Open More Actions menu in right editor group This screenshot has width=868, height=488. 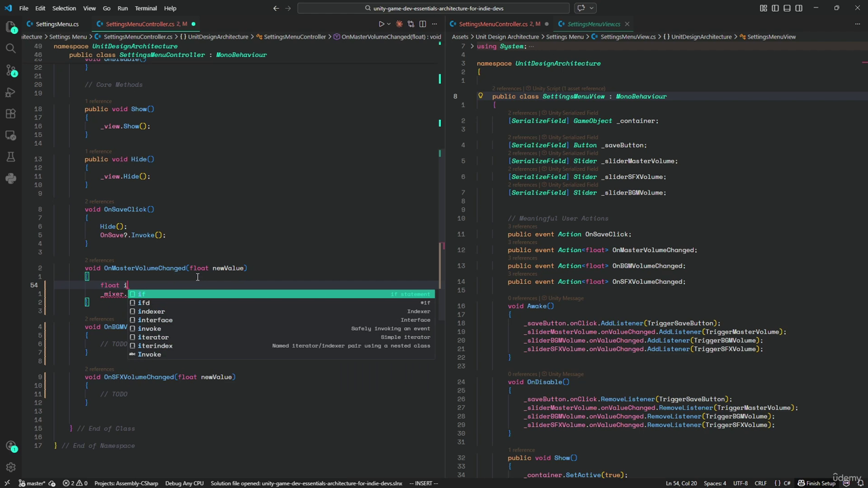coord(858,24)
